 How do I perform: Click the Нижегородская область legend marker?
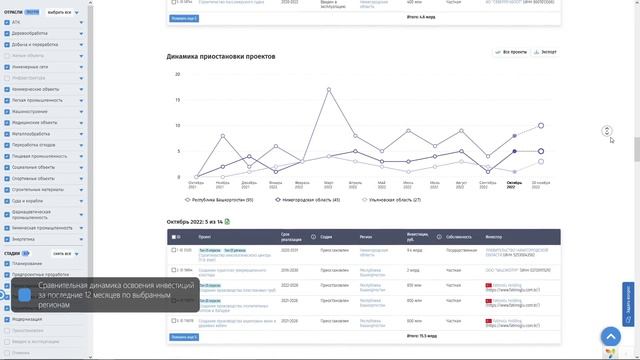278,200
